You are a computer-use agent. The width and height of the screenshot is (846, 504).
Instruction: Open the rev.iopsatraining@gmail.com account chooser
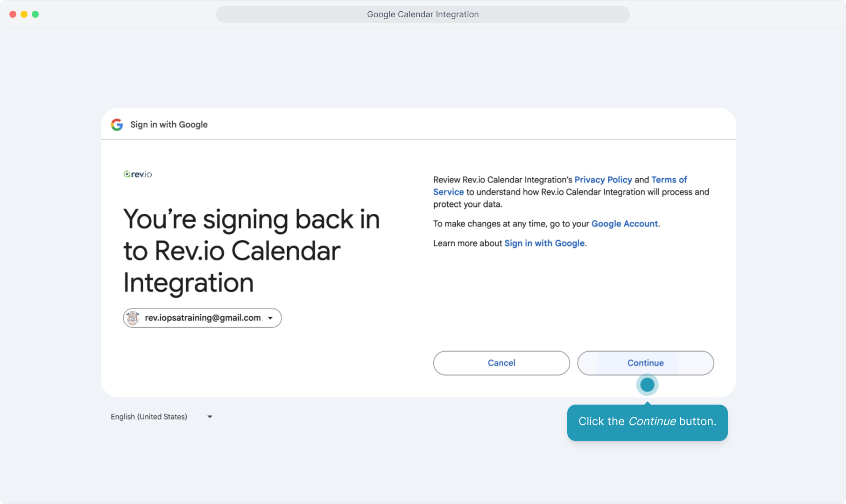(202, 318)
